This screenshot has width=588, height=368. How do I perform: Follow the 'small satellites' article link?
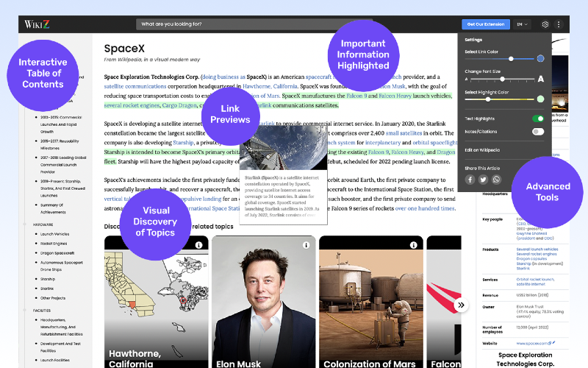pyautogui.click(x=404, y=133)
